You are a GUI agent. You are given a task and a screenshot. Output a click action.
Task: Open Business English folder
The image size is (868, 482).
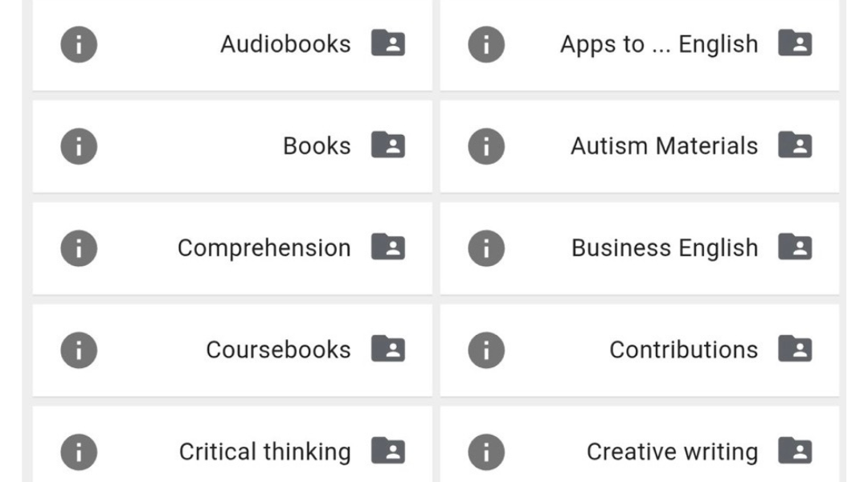click(x=664, y=248)
